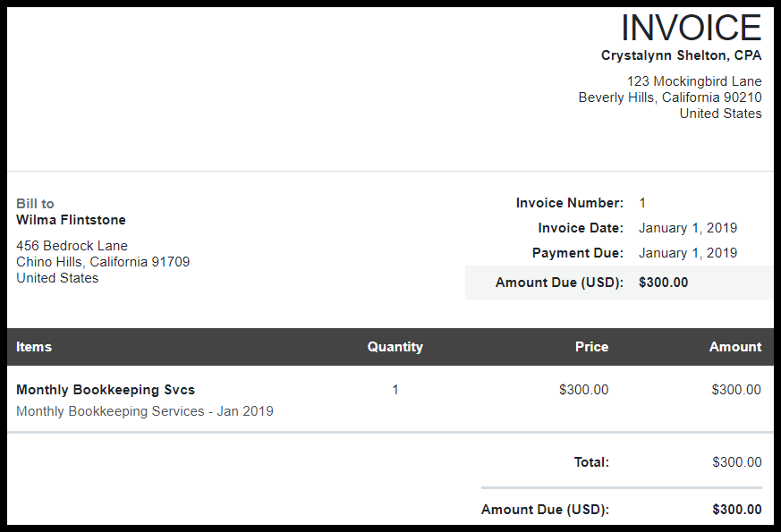Click the $300.00 price in the item row
Viewport: 781px width, 532px height.
pos(584,390)
